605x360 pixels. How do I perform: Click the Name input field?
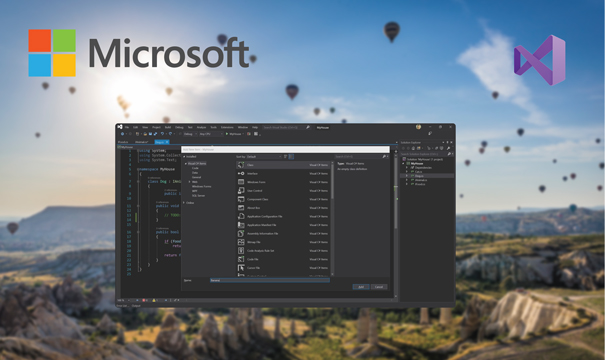(270, 280)
